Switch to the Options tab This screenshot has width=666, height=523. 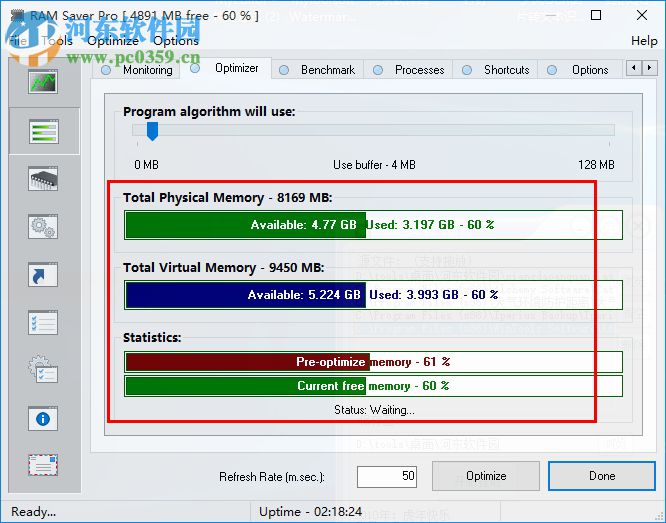[x=580, y=70]
